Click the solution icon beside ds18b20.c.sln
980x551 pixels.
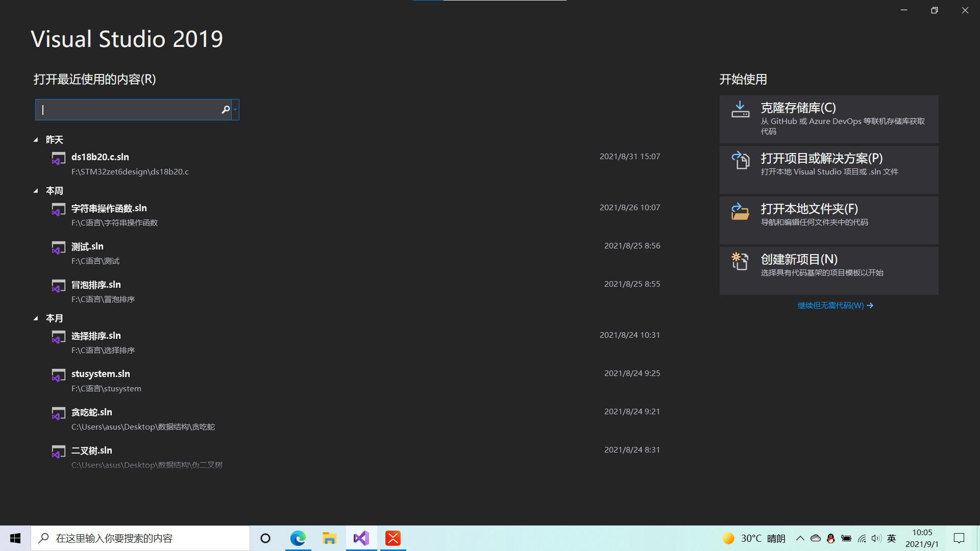[x=58, y=159]
